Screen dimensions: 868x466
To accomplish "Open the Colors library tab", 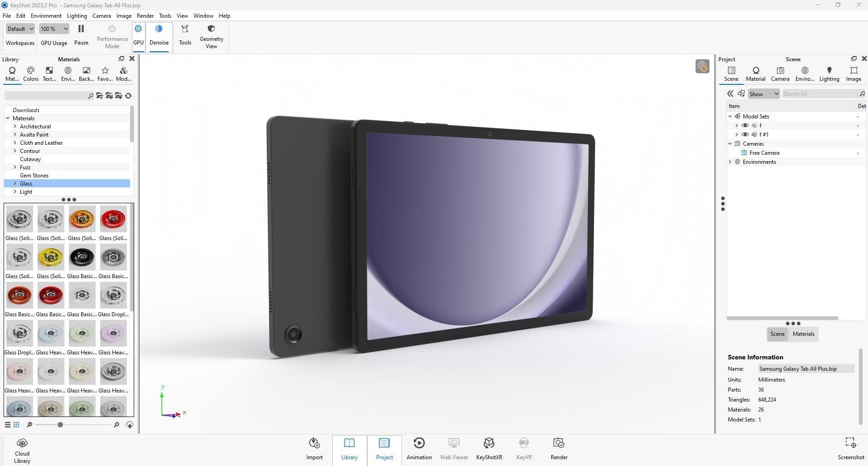I will click(x=31, y=74).
